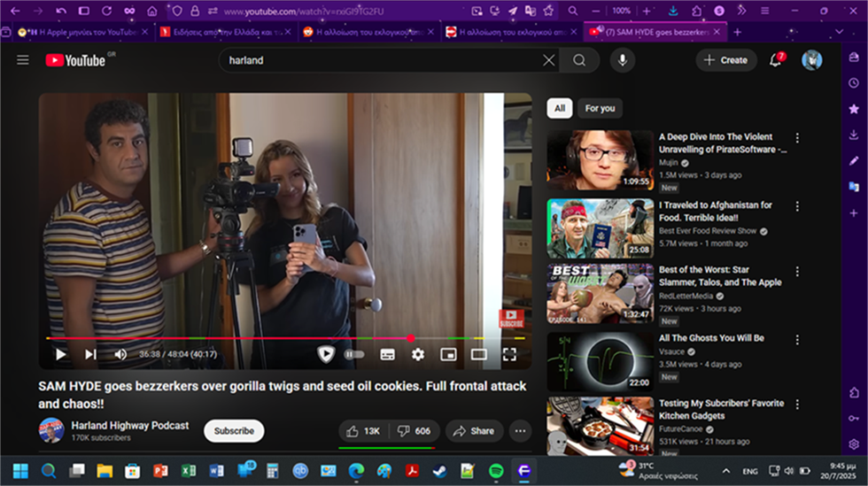Toggle subtitles/closed captions
Image resolution: width=868 pixels, height=486 pixels.
tap(388, 354)
